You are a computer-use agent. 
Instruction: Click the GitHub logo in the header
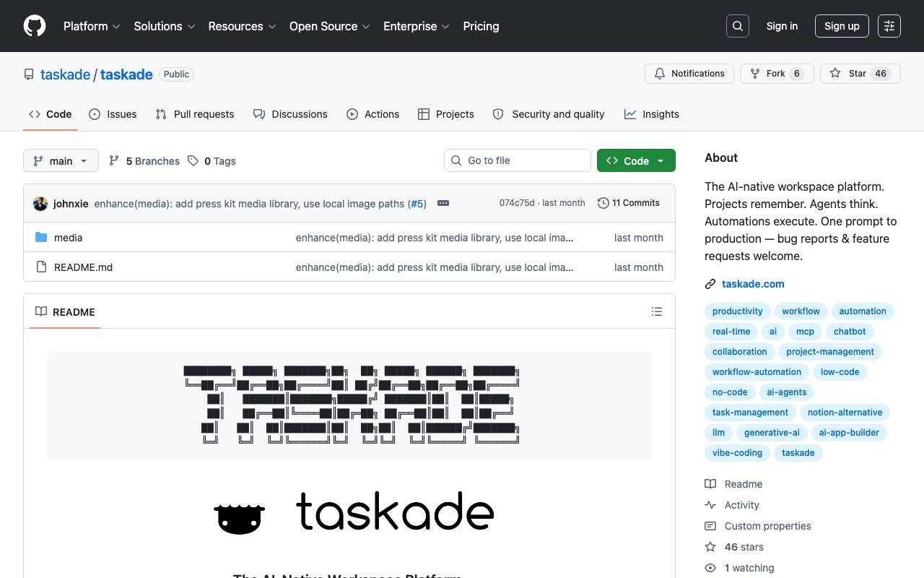tap(35, 26)
